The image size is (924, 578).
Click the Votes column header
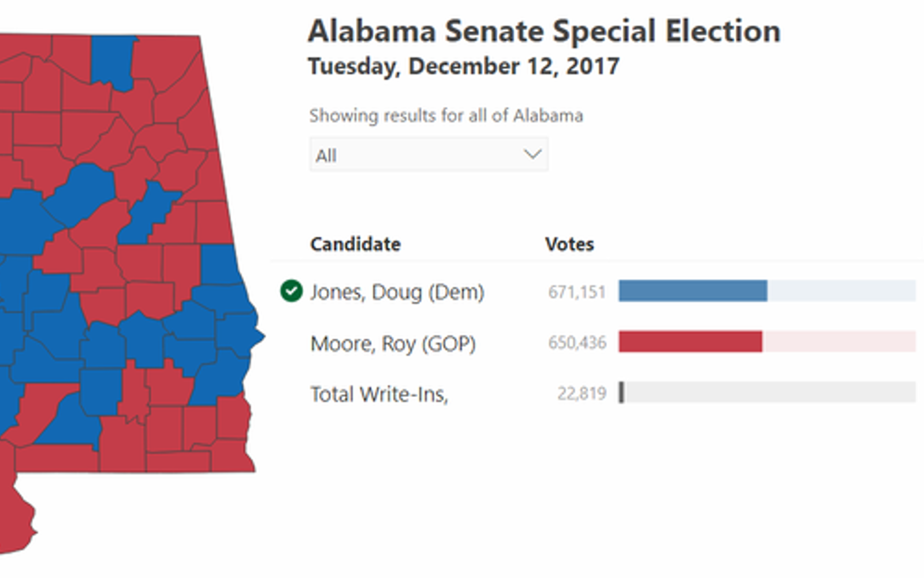pos(569,244)
